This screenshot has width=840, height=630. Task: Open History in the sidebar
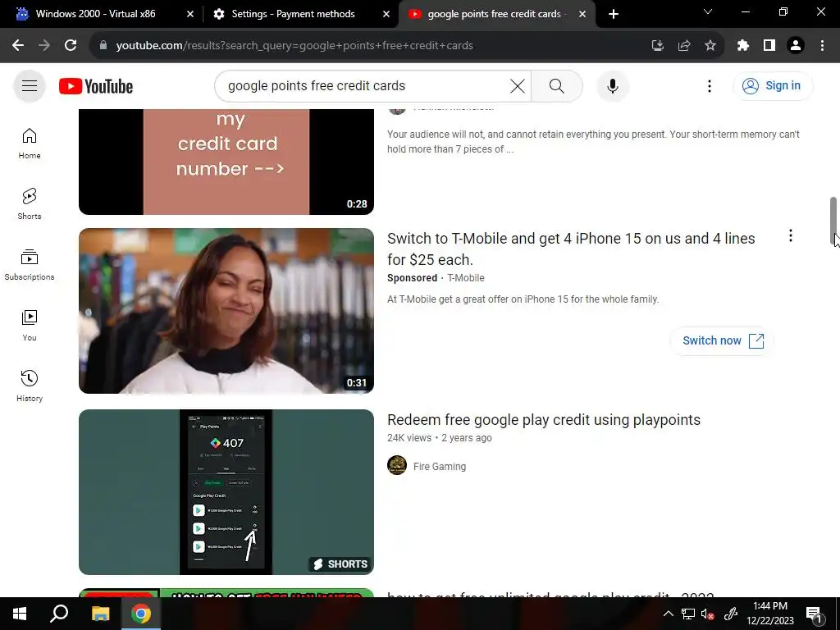(x=30, y=386)
